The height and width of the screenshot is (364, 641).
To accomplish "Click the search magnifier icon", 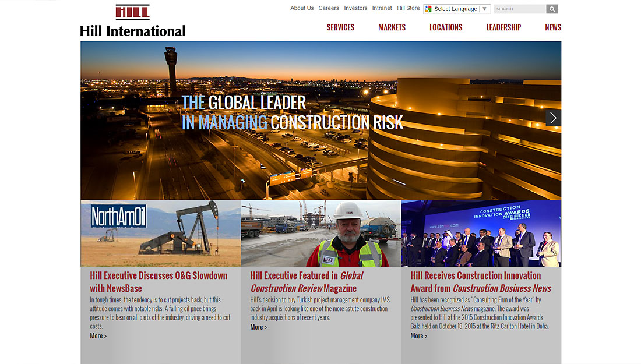I will (552, 9).
